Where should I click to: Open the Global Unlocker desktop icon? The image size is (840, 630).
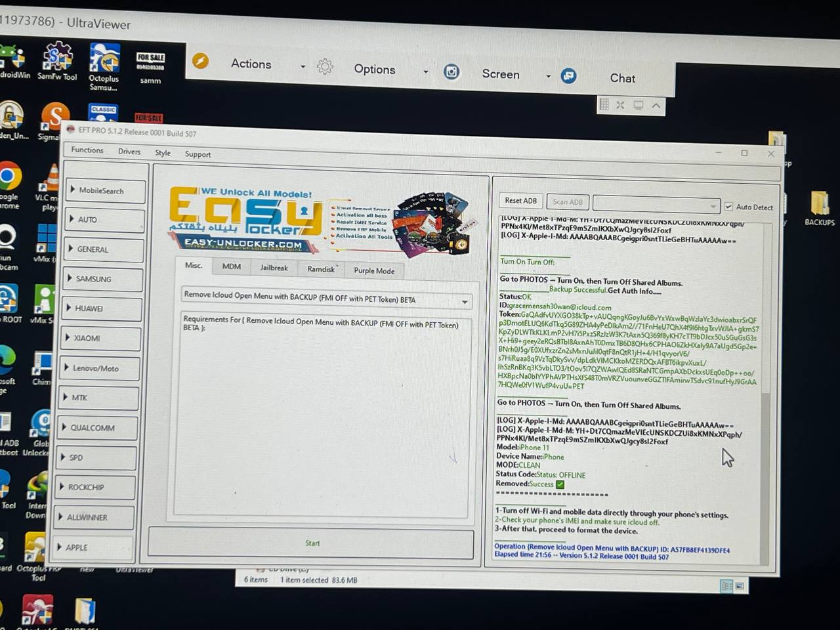click(x=38, y=433)
